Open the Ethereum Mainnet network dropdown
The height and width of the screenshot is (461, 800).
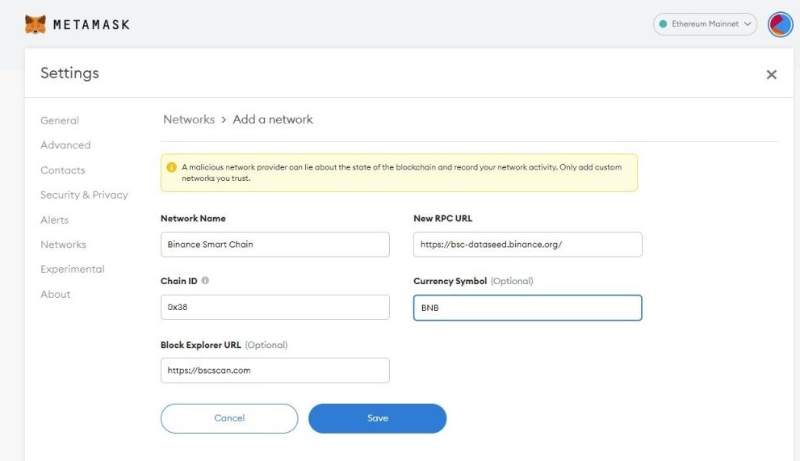point(706,24)
